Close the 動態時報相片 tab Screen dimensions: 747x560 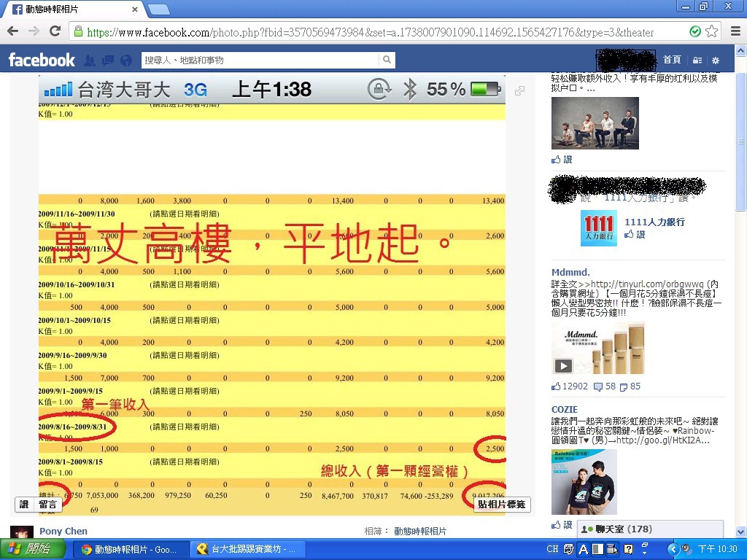click(135, 9)
